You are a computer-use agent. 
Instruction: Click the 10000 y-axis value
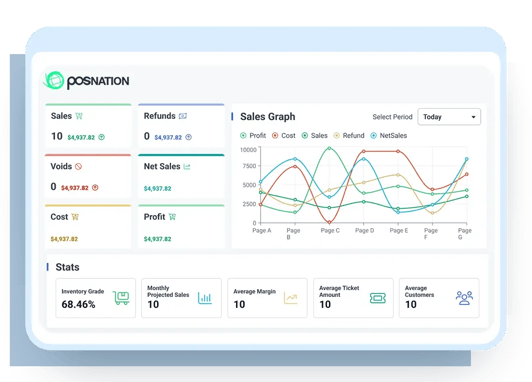[248, 150]
